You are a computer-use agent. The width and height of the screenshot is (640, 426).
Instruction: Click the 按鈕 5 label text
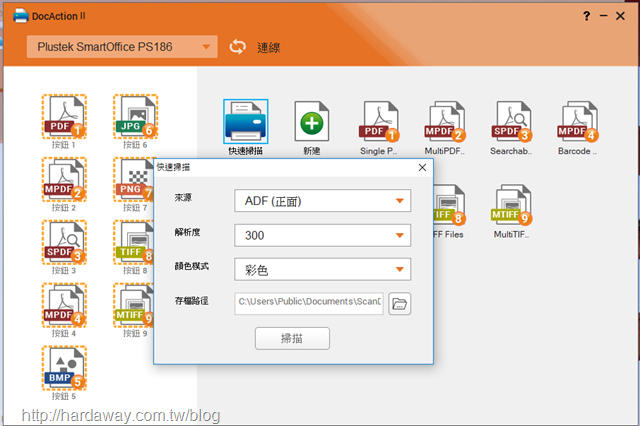(x=64, y=396)
